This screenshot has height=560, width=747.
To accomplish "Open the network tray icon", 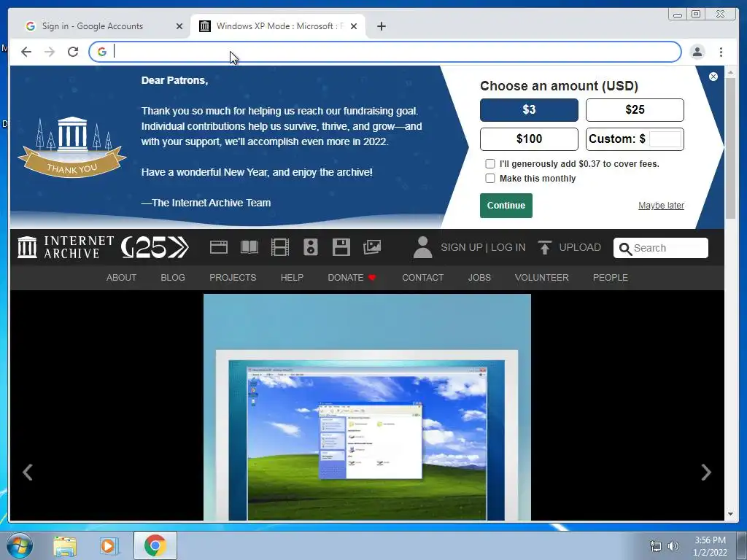I will (656, 546).
